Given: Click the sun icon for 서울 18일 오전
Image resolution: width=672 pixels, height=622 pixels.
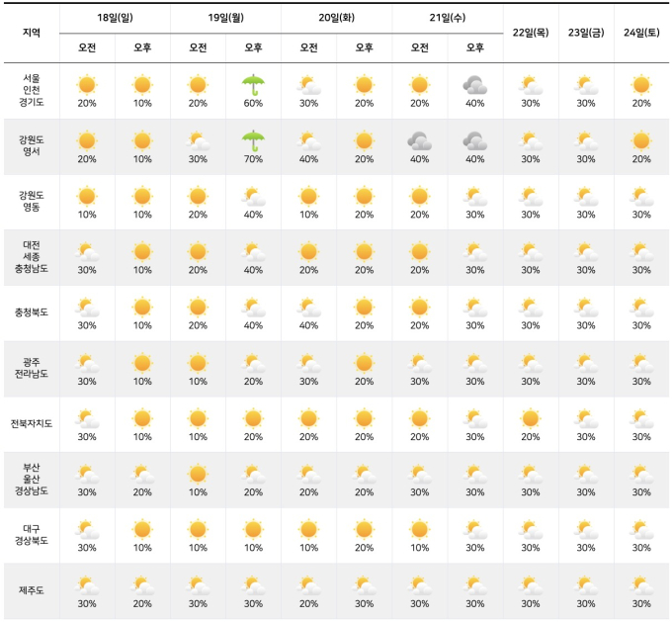Looking at the screenshot, I should coord(87,84).
